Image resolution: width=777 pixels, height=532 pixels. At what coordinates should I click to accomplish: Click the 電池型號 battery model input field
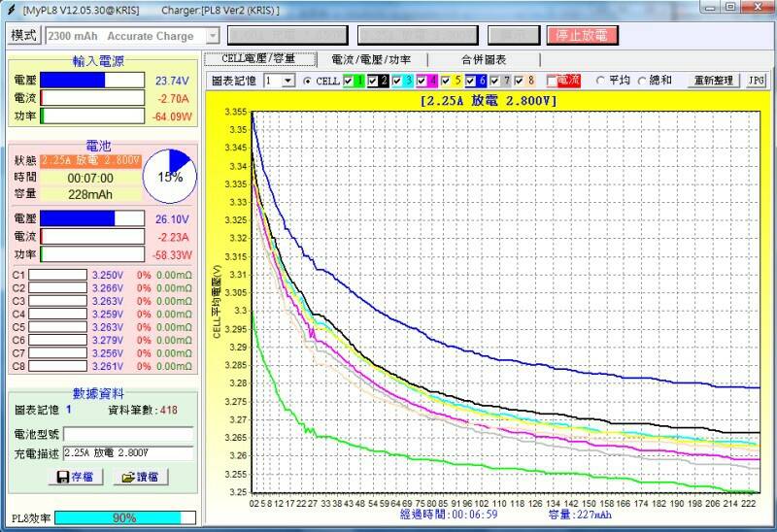pyautogui.click(x=128, y=434)
